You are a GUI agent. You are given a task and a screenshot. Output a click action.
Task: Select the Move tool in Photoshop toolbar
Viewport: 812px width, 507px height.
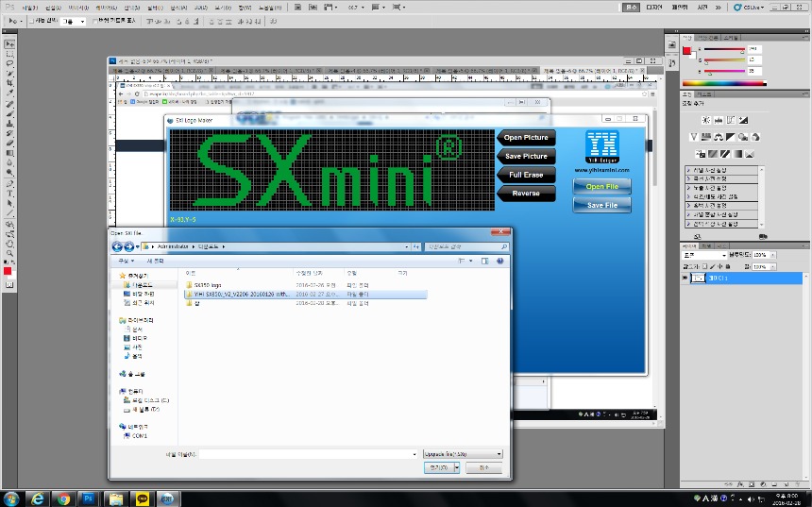[9, 44]
